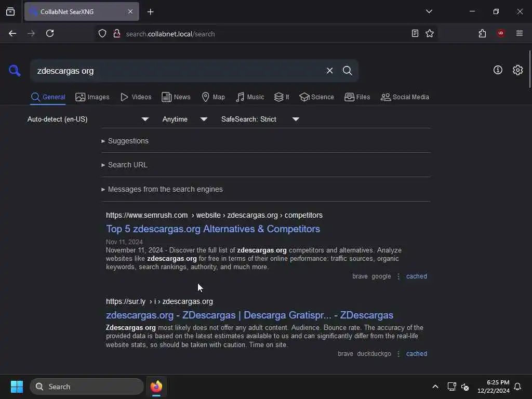View site security lock icon

click(x=117, y=34)
